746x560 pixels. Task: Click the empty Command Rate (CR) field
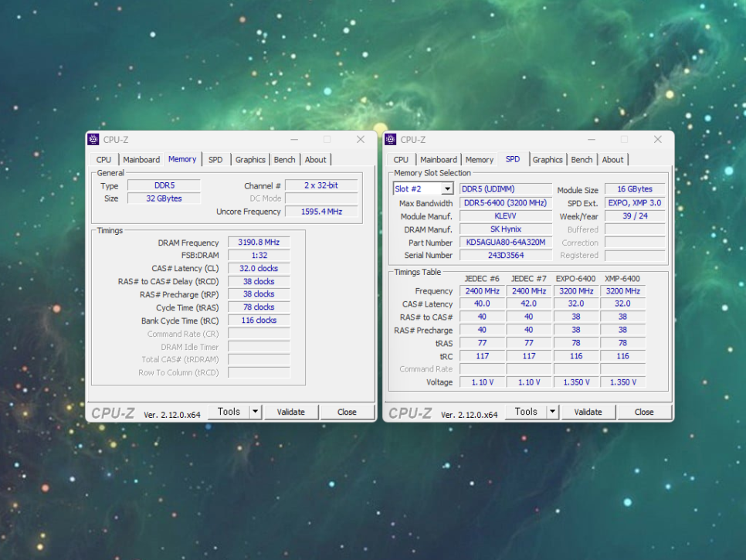(x=259, y=334)
